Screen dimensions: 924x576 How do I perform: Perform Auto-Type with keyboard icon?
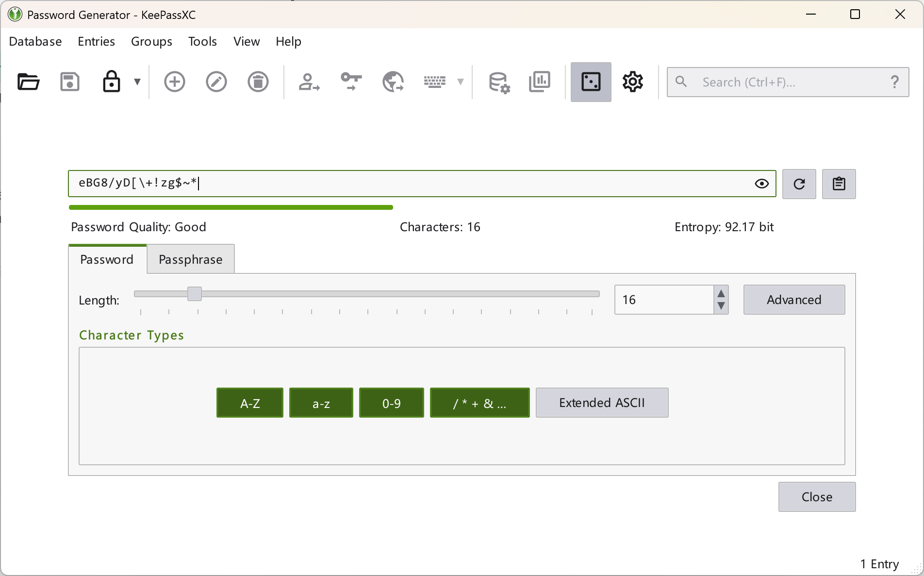point(434,82)
